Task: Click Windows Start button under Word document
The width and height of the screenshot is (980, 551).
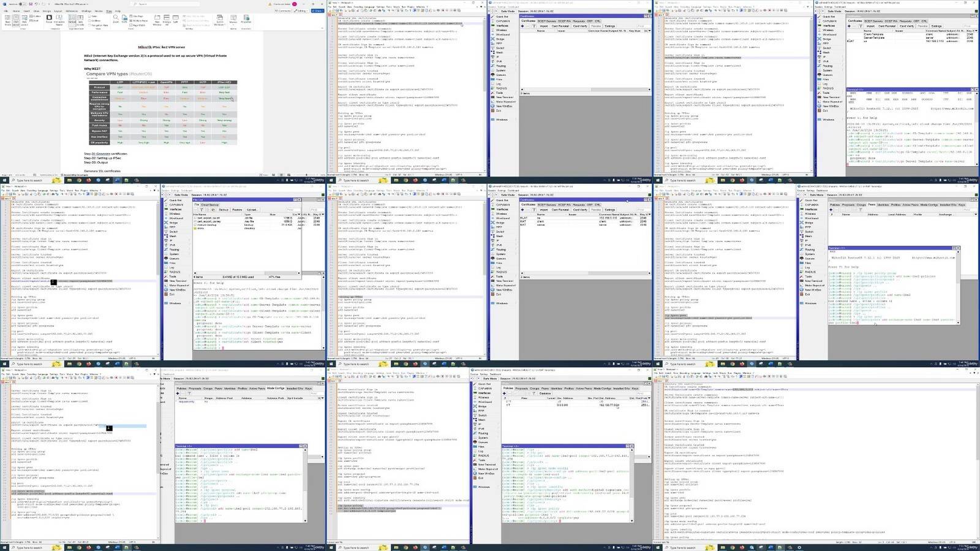Action: [3, 180]
